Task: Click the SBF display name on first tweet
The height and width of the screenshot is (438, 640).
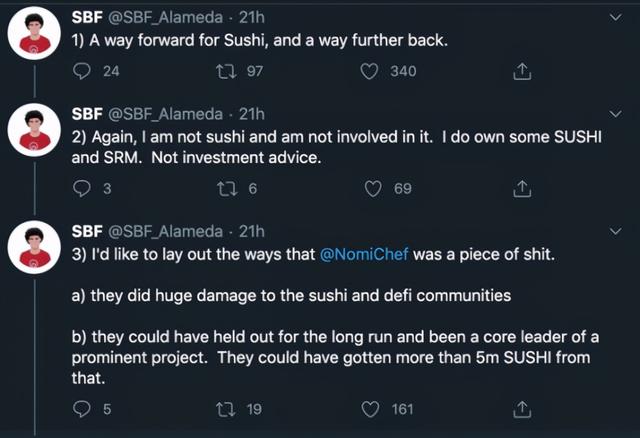Action: (x=88, y=17)
